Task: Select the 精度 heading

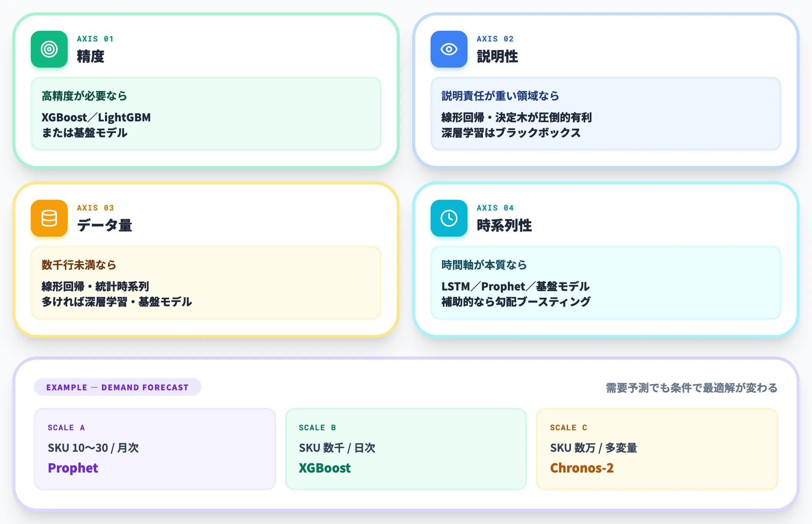Action: pyautogui.click(x=90, y=56)
